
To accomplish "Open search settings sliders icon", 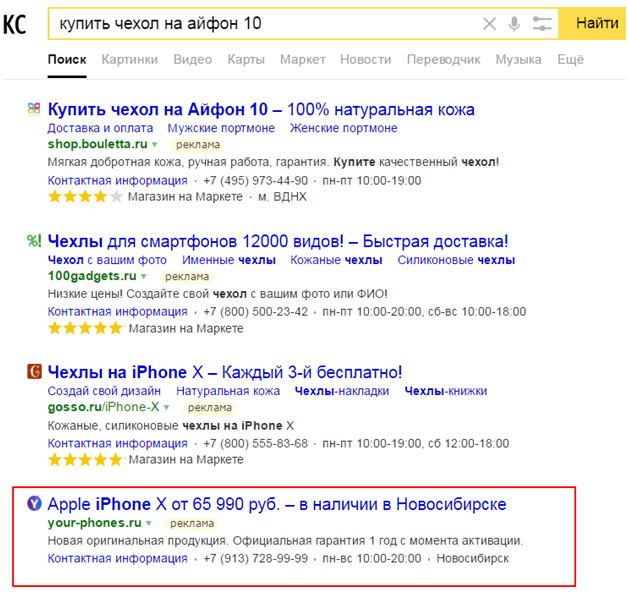I will point(542,23).
